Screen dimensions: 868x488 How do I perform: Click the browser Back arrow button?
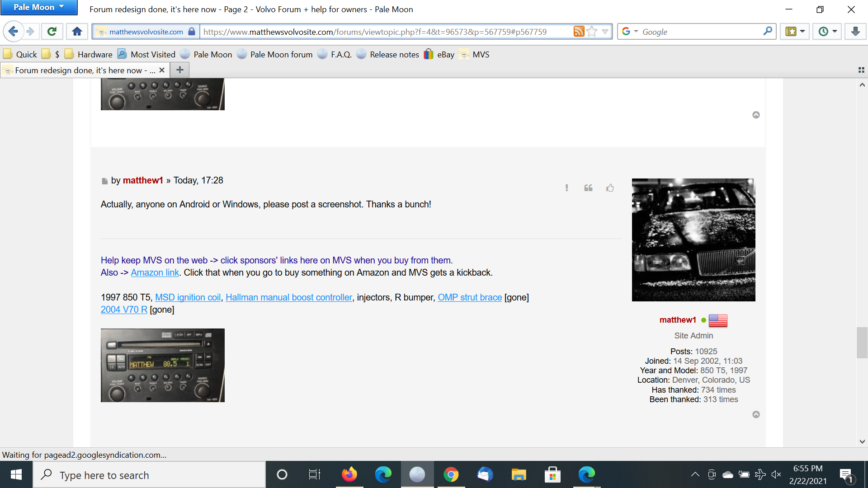point(13,32)
